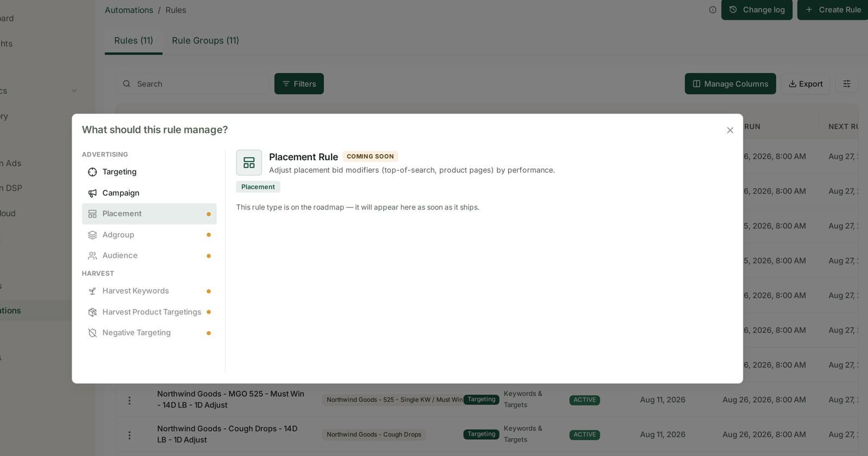This screenshot has width=868, height=456.
Task: Click the Adgroup layers icon
Action: [93, 235]
